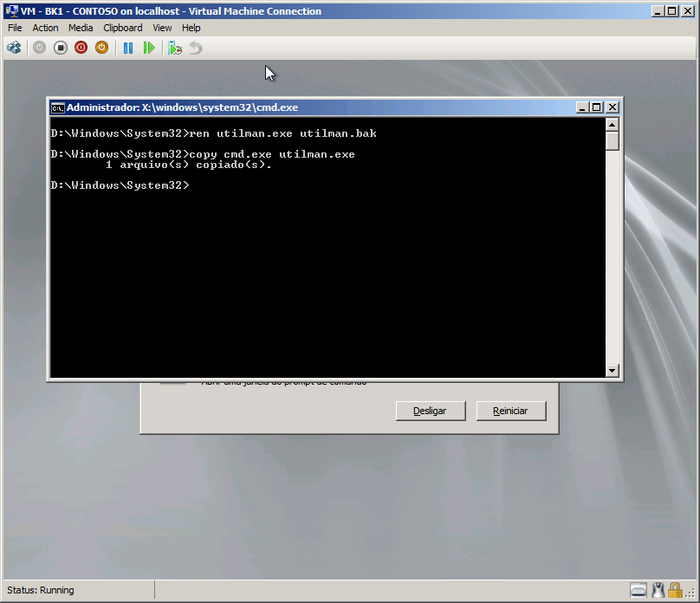This screenshot has height=603, width=700.
Task: Open the Action menu
Action: 45,28
